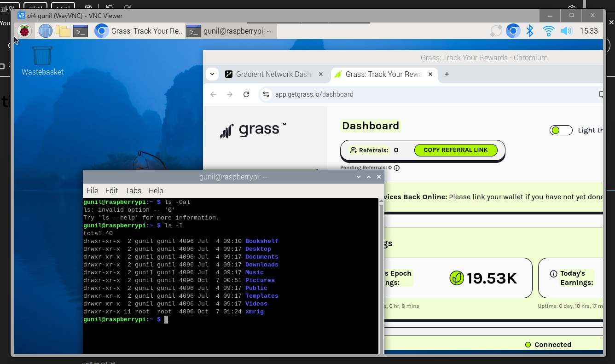Open Chromium tab search dropdown
The image size is (615, 364).
[212, 74]
